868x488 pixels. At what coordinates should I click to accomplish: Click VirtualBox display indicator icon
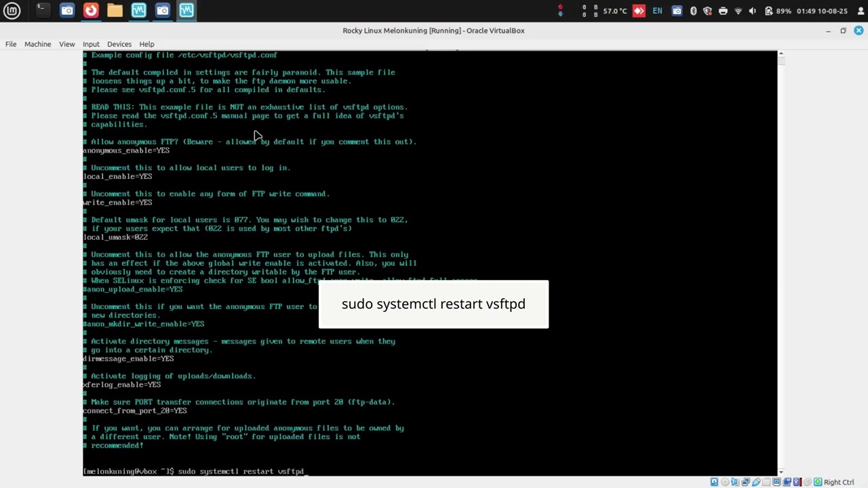click(x=776, y=482)
